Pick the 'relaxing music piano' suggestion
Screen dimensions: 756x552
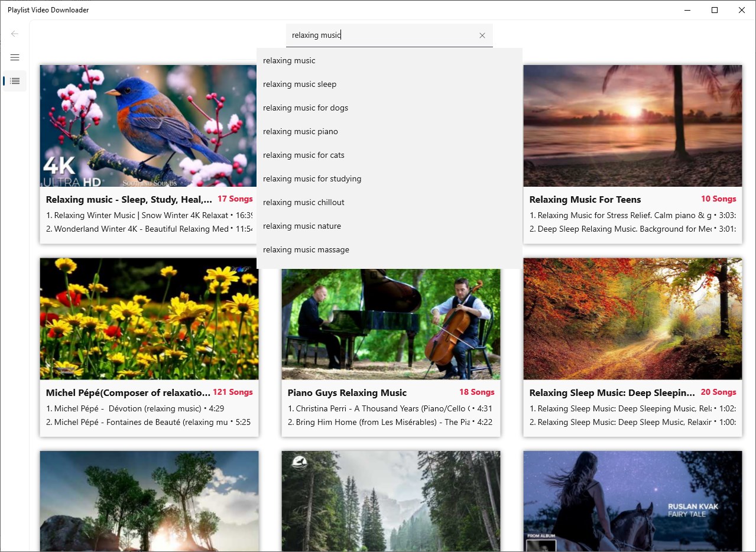click(389, 131)
